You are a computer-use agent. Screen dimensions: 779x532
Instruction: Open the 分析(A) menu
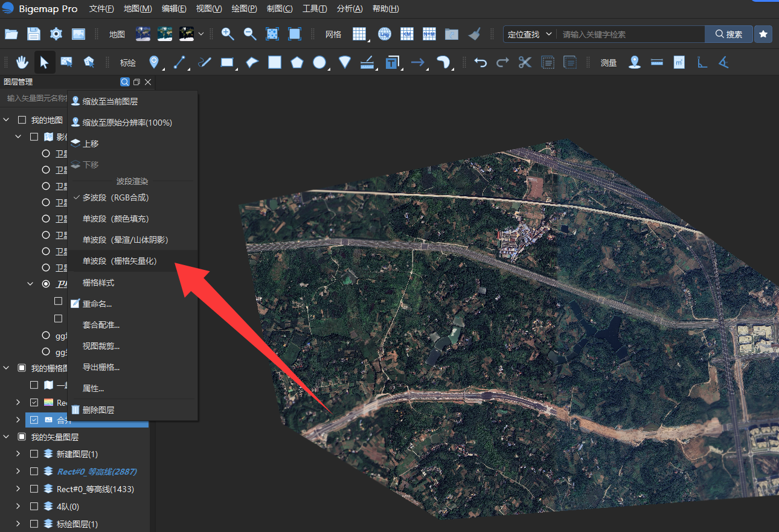point(350,9)
